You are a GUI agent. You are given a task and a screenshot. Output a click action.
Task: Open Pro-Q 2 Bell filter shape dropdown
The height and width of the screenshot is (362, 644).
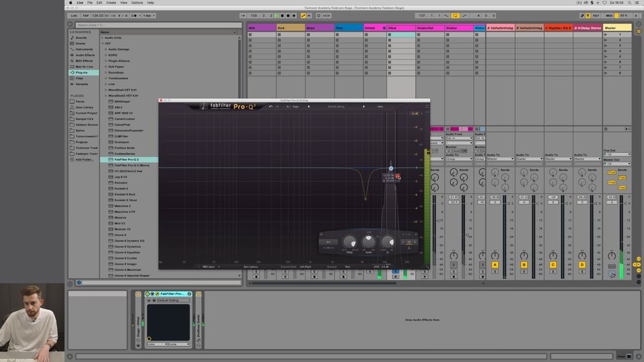click(329, 242)
